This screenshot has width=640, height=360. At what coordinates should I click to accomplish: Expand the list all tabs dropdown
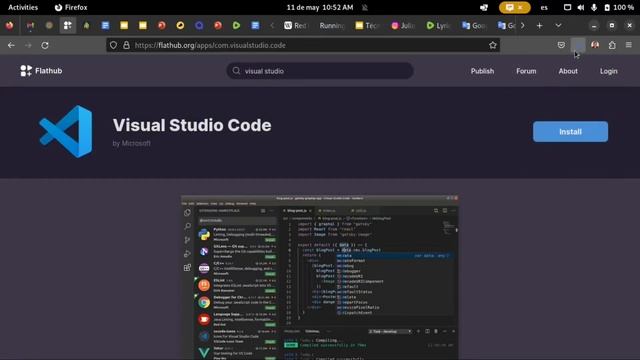tap(558, 25)
